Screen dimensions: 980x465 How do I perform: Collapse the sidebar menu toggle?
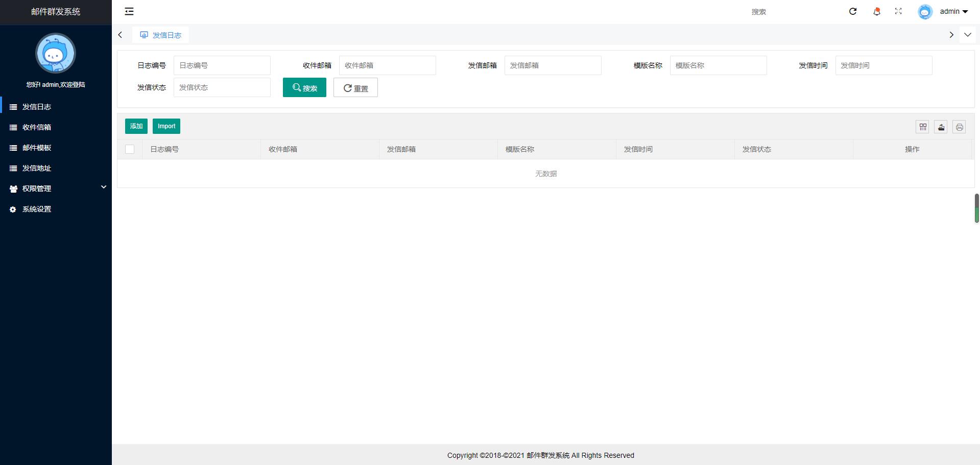pos(129,11)
